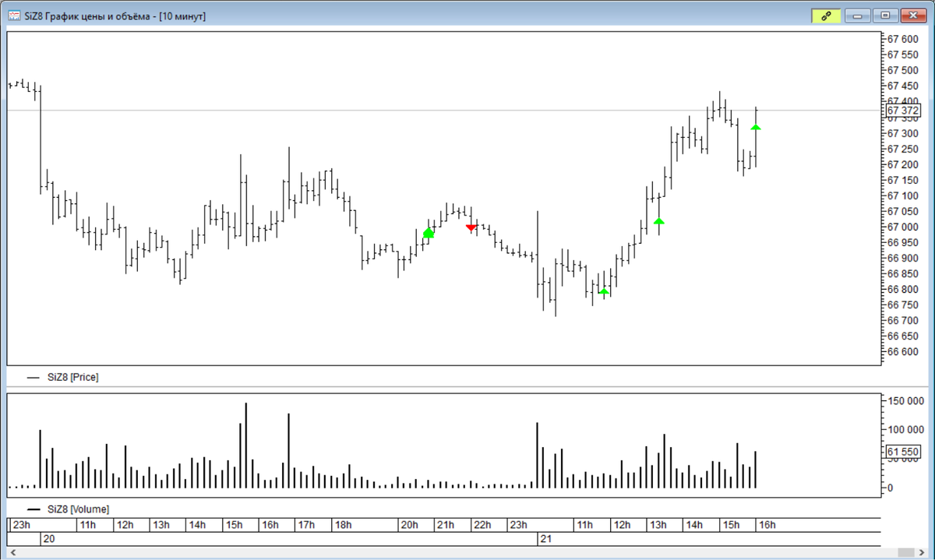Click the chart window icon in title bar
This screenshot has height=560, width=935.
click(x=14, y=16)
